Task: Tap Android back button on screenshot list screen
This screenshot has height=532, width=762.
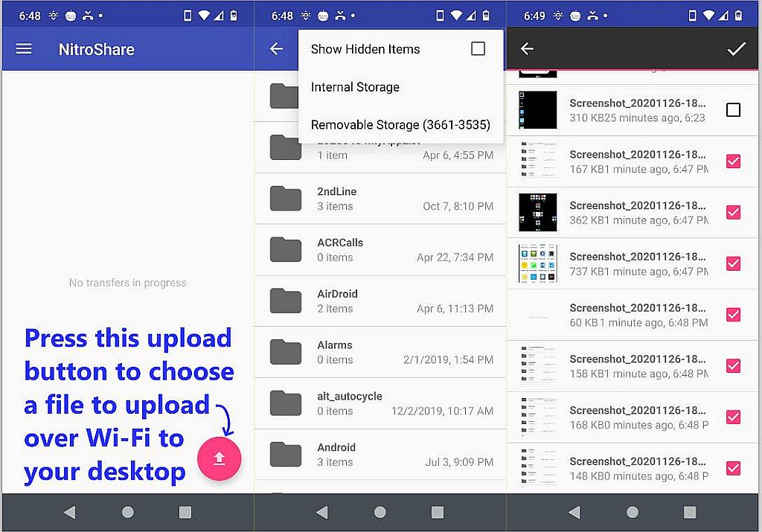Action: coord(574,512)
